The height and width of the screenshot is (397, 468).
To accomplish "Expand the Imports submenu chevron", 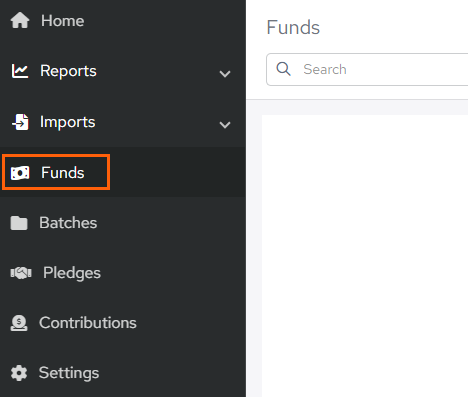I will coord(225,125).
